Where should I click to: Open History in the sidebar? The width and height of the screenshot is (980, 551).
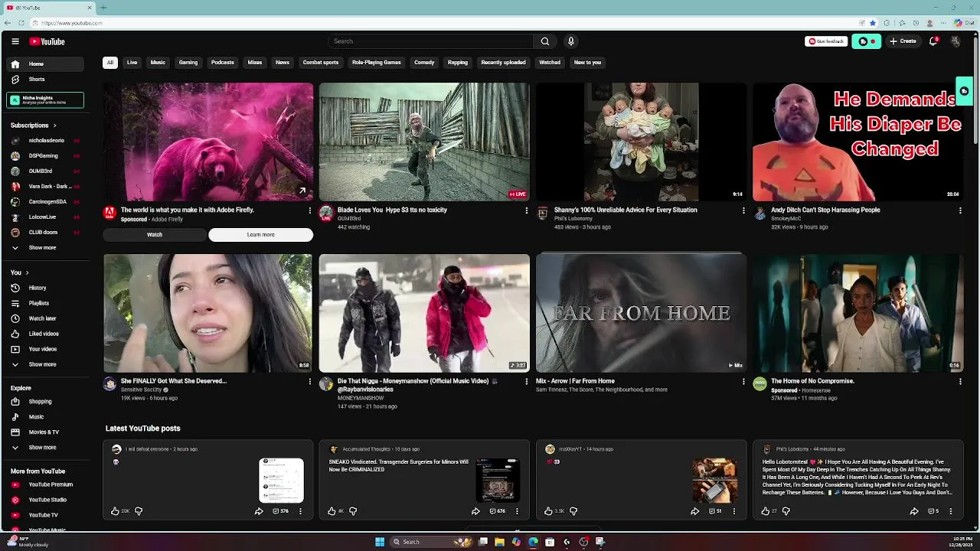(x=46, y=288)
